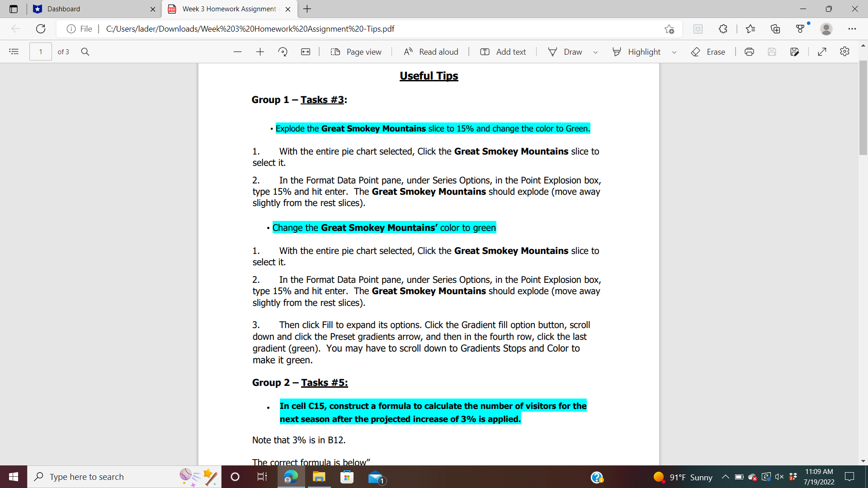Image resolution: width=868 pixels, height=488 pixels.
Task: Save a copy with Save as
Action: tap(795, 52)
